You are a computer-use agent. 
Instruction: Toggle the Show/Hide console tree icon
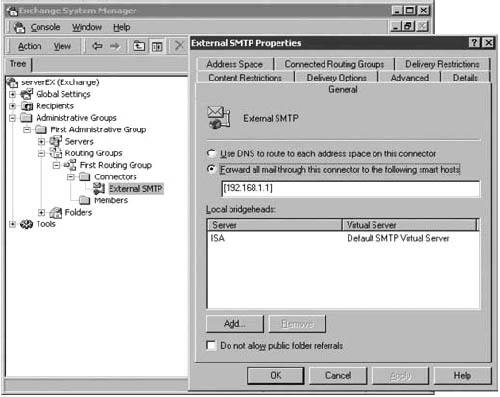tap(157, 46)
